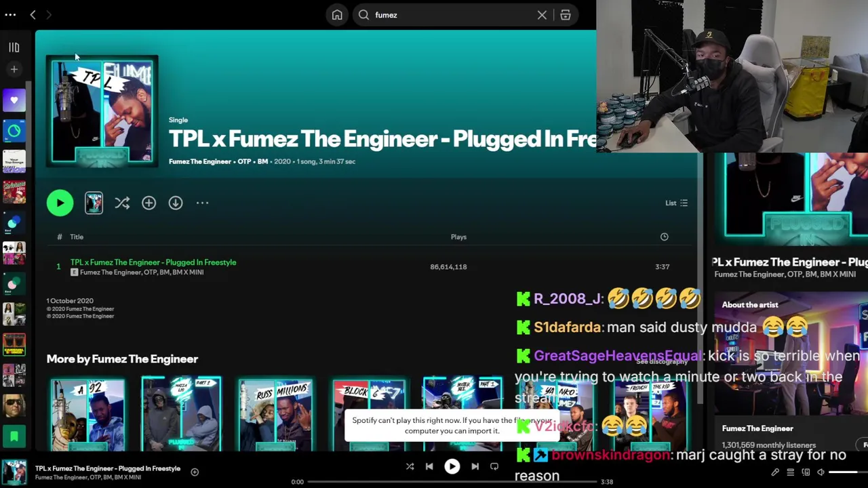
Task: Clear the search field with X
Action: [542, 15]
